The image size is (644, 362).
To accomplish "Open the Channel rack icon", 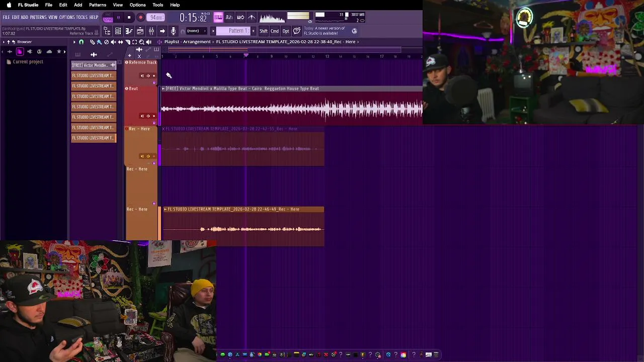I will [118, 31].
